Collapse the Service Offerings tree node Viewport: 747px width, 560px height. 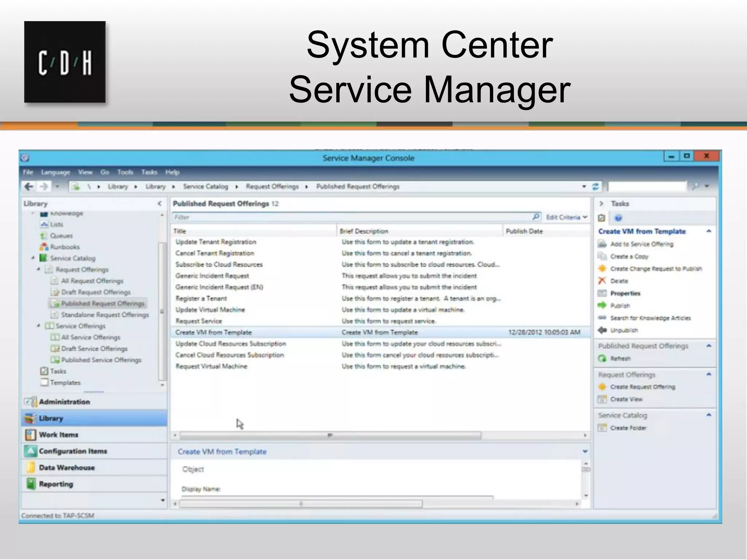[x=39, y=326]
